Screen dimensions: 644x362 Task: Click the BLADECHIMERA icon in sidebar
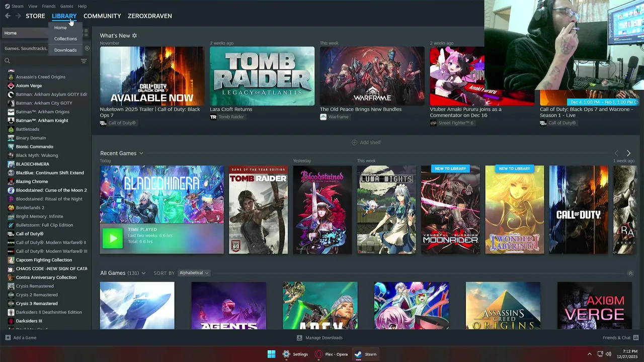point(11,164)
